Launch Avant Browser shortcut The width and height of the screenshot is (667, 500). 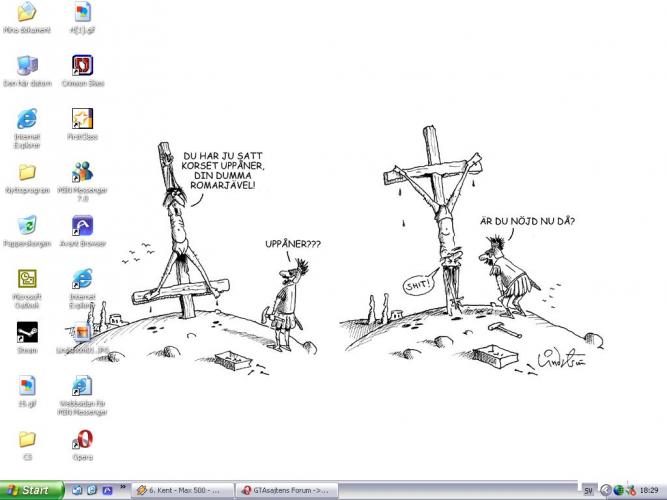(82, 227)
